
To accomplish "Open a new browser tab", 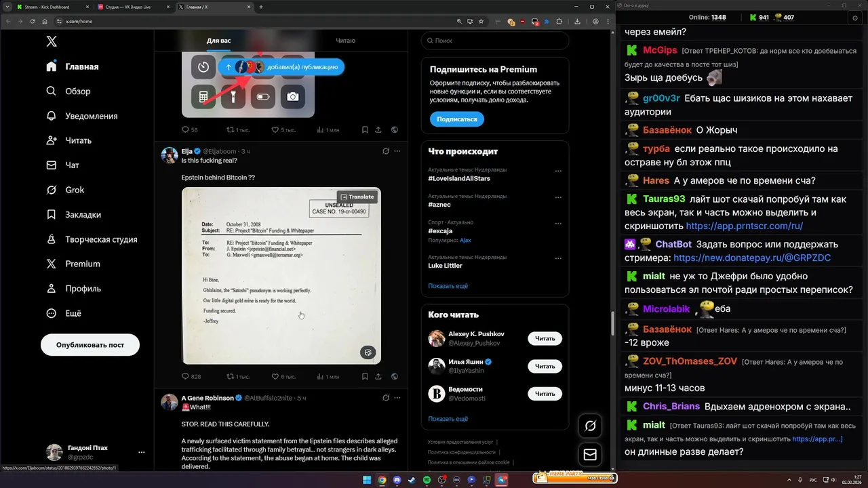I will point(261,7).
